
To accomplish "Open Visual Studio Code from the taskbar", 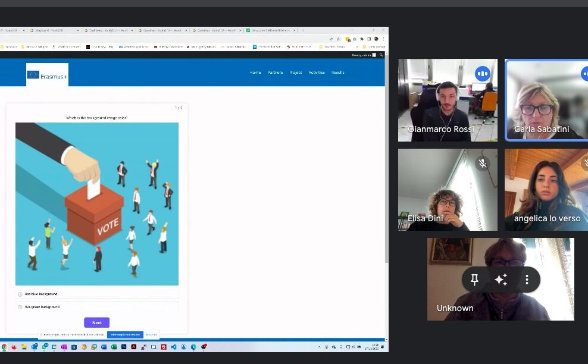I will click(174, 347).
